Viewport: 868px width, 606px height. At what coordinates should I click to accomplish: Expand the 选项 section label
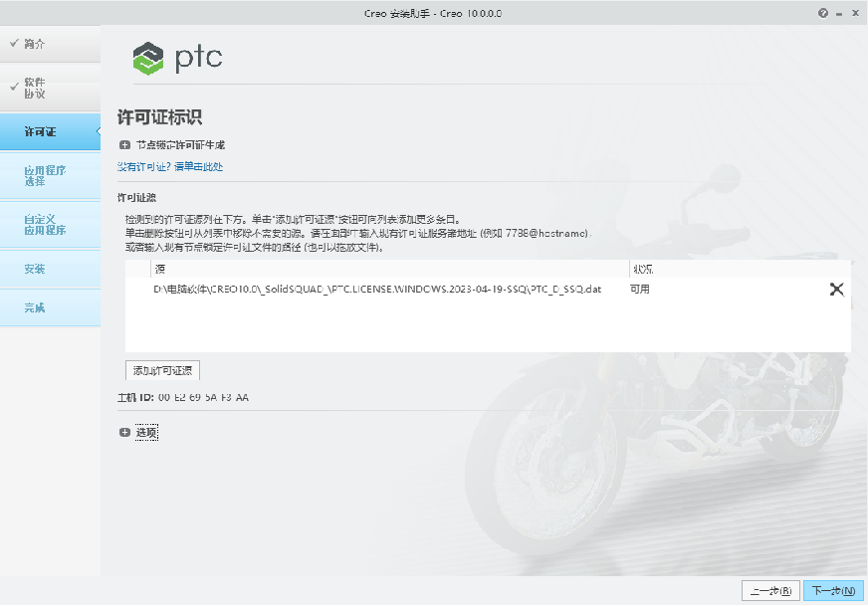pyautogui.click(x=146, y=433)
